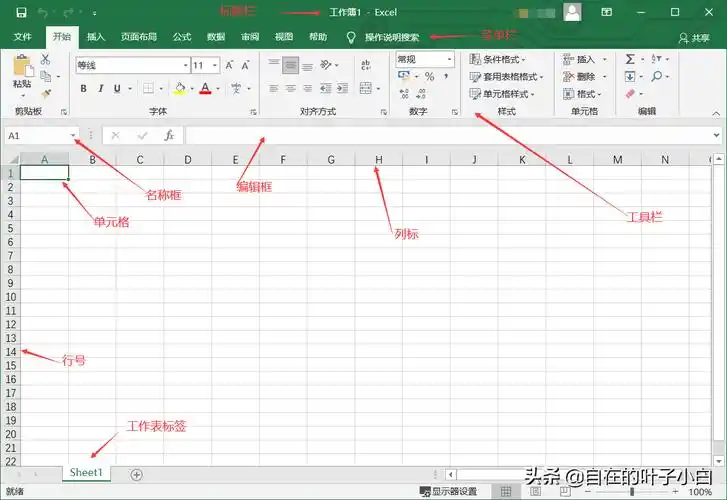
Task: Toggle Align Right
Action: click(x=307, y=88)
